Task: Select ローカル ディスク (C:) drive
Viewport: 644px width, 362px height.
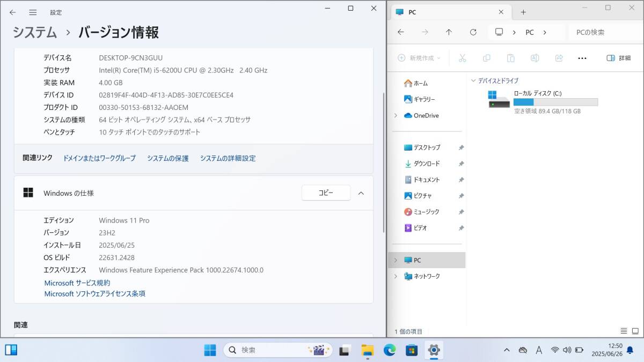Action: pyautogui.click(x=542, y=101)
